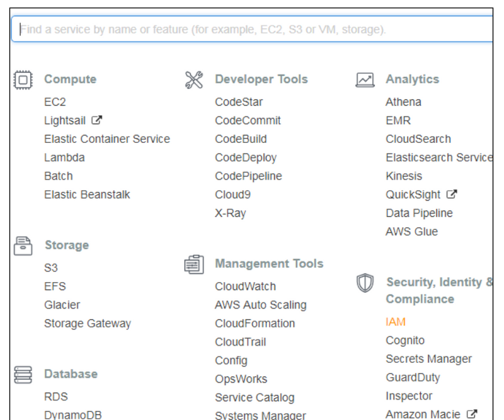Click the Compute category chip icon
The image size is (504, 420).
[23, 80]
